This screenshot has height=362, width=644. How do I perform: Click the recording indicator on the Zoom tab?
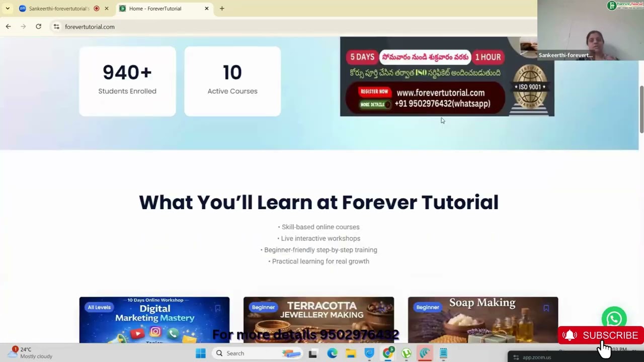click(97, 9)
